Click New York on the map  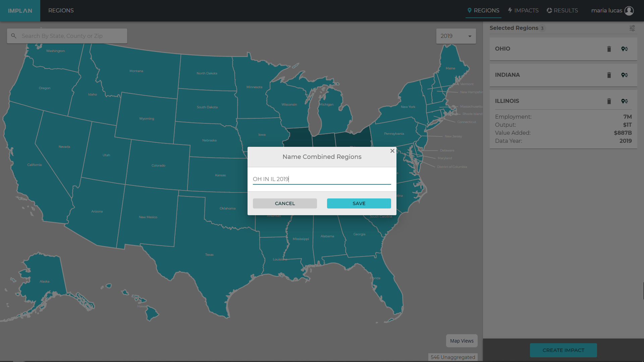point(408,107)
